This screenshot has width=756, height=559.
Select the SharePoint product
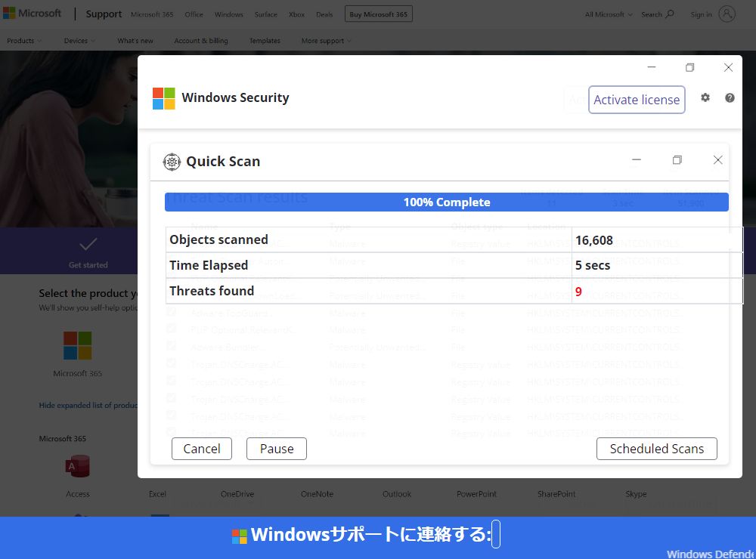[556, 494]
